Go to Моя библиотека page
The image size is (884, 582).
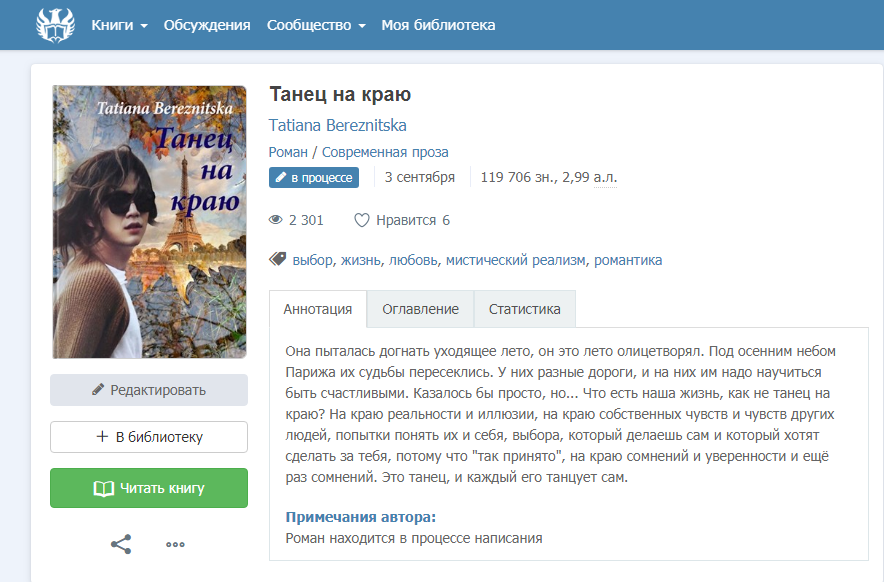click(438, 25)
